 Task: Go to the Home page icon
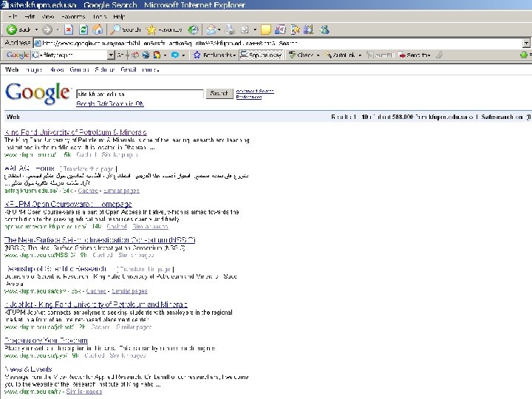[x=98, y=30]
